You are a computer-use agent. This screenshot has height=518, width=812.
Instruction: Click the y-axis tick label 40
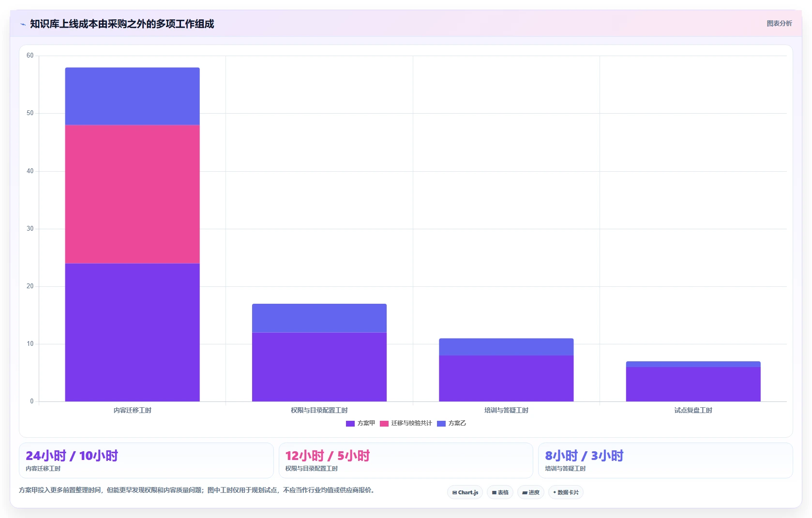30,171
